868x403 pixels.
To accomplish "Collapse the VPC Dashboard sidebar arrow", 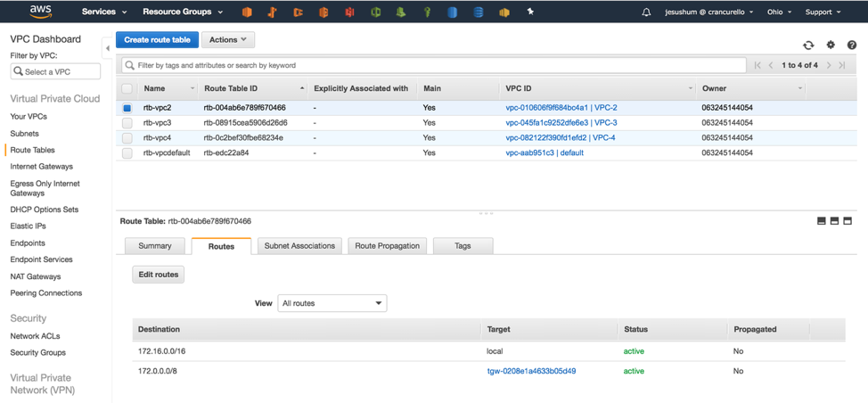I will pyautogui.click(x=108, y=49).
